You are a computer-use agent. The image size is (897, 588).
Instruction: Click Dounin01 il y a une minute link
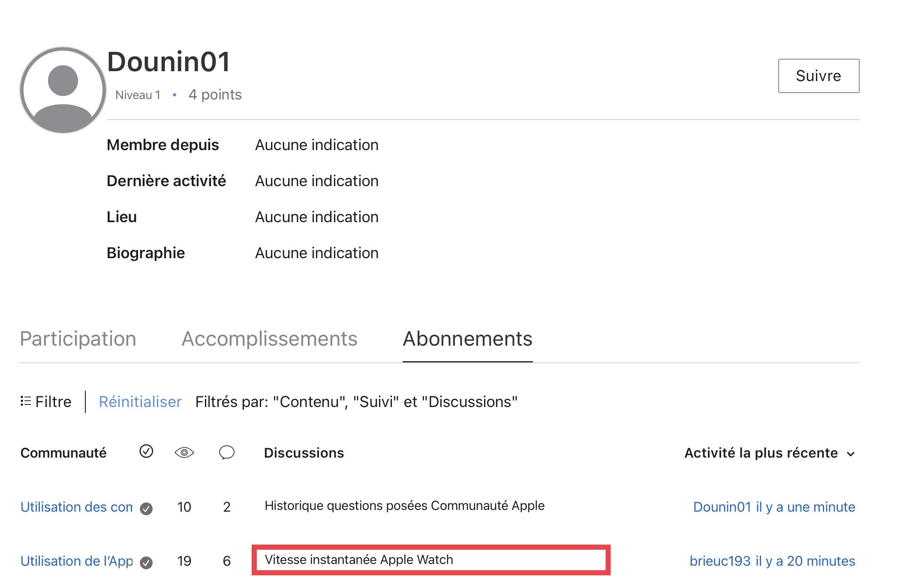coord(774,507)
